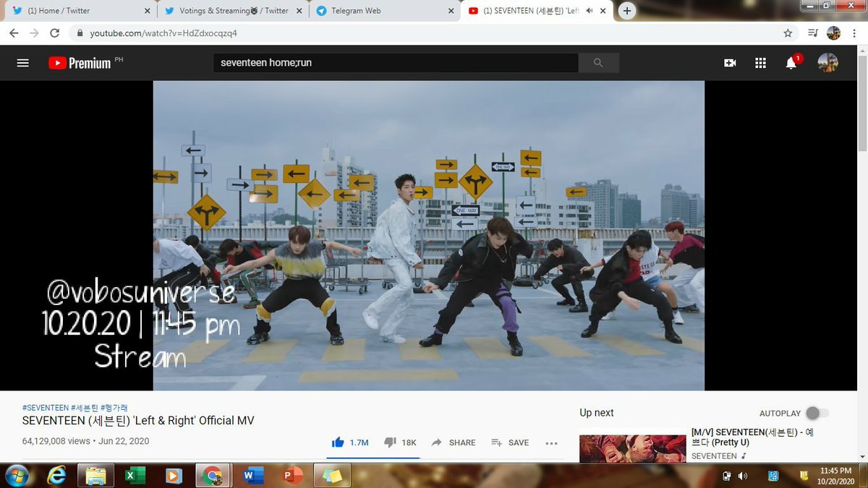Open Windows Media Player taskbar icon

173,476
